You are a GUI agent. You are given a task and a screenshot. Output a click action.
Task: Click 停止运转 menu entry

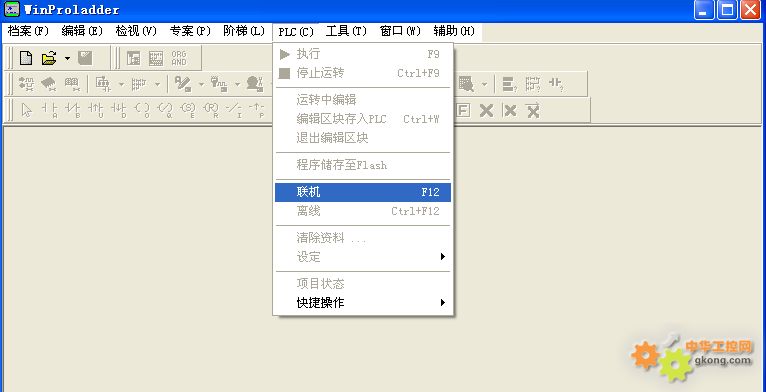tap(362, 73)
